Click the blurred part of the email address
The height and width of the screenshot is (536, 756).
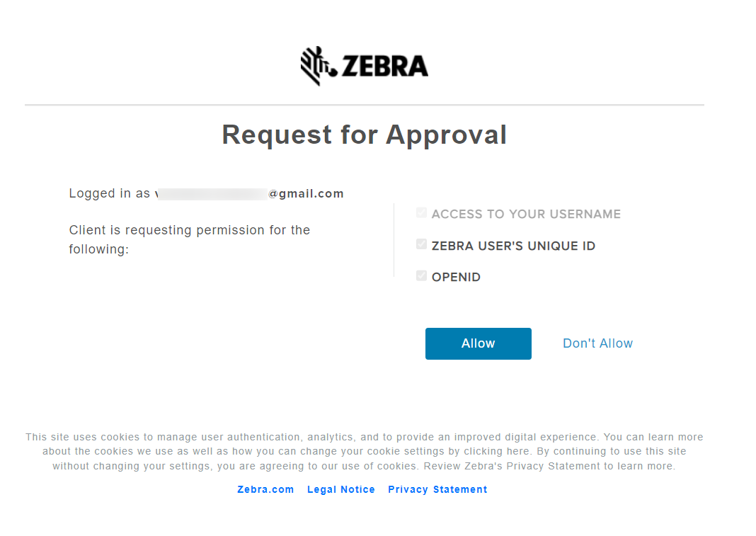click(x=212, y=194)
